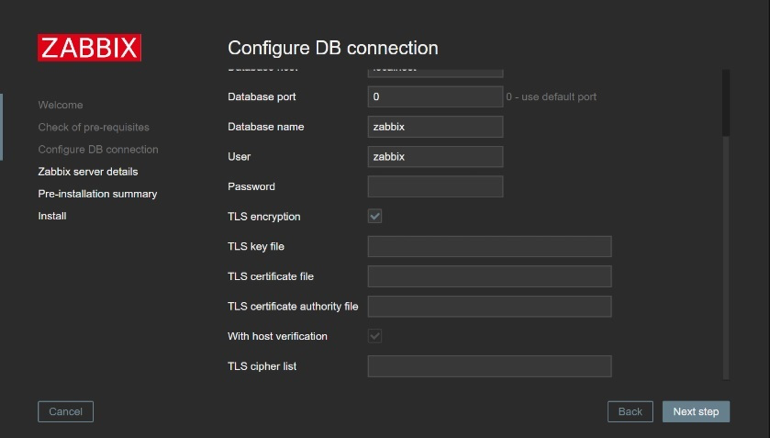Click the TLS certificate authority file label
Image resolution: width=770 pixels, height=438 pixels.
[x=293, y=306]
